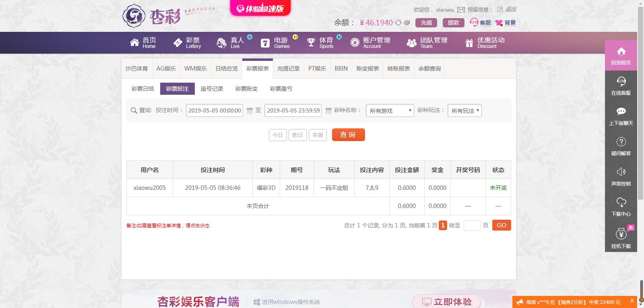Switch to the 充提记录 tab

tap(288, 69)
